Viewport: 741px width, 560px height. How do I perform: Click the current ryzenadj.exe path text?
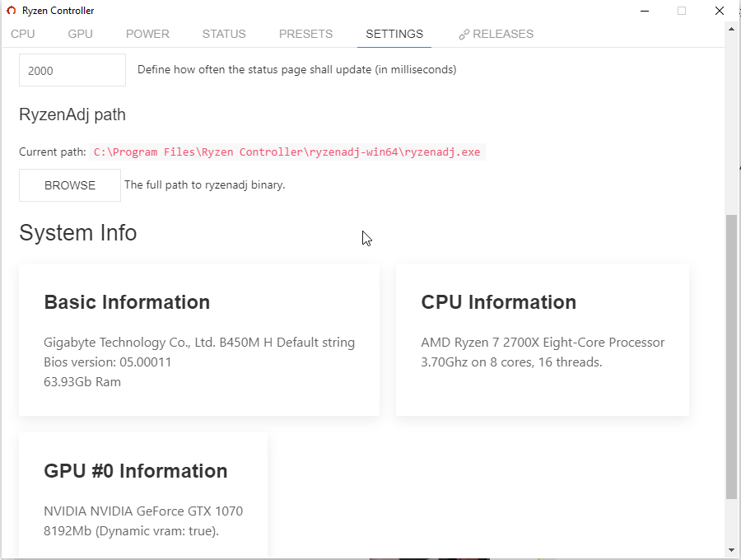[x=287, y=152]
